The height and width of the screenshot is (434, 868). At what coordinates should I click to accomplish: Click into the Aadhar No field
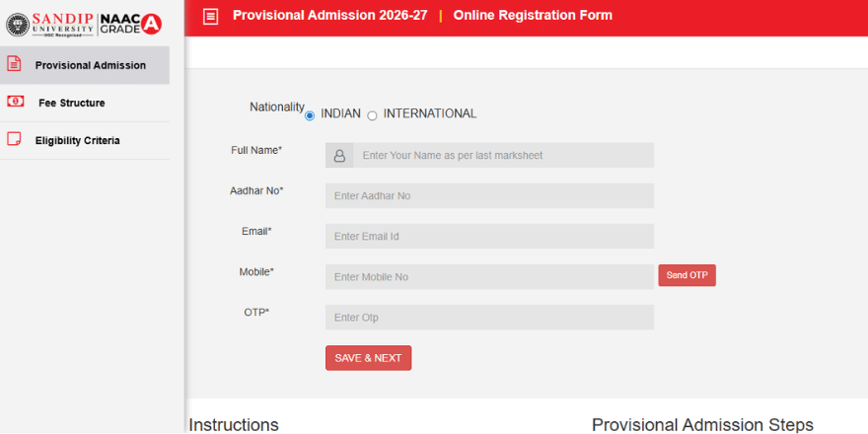[x=489, y=195]
